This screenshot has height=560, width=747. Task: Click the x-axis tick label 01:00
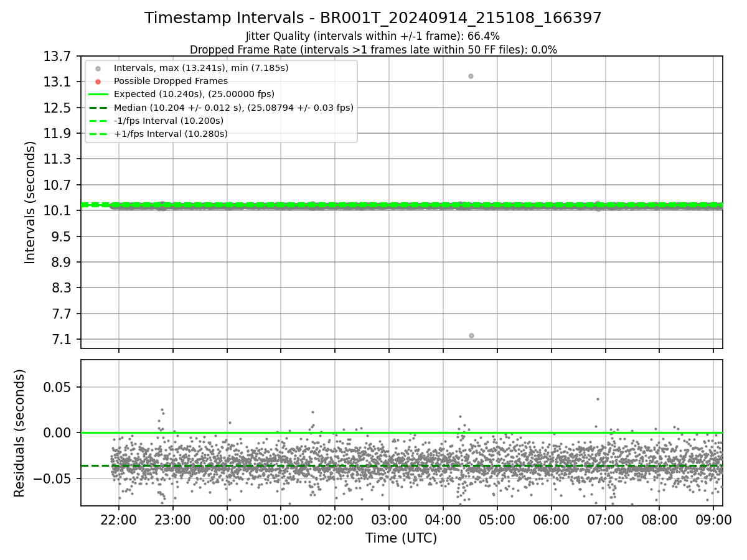pos(281,519)
